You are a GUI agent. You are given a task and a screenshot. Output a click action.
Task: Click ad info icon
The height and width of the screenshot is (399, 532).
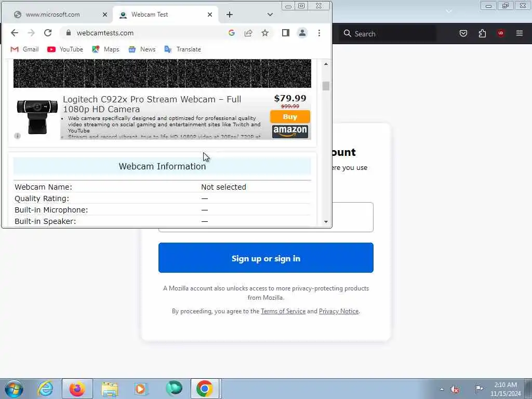18,136
